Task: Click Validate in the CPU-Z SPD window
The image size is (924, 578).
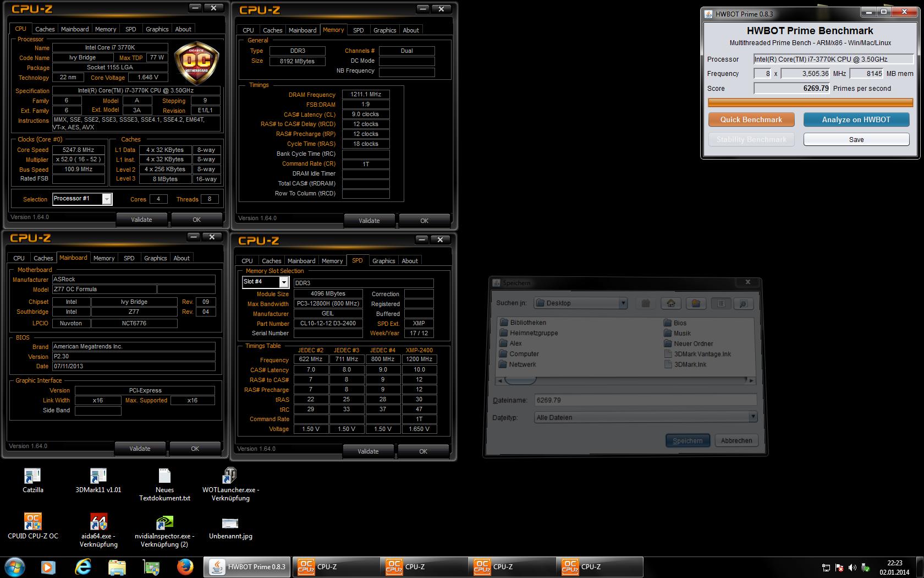Action: (x=368, y=451)
